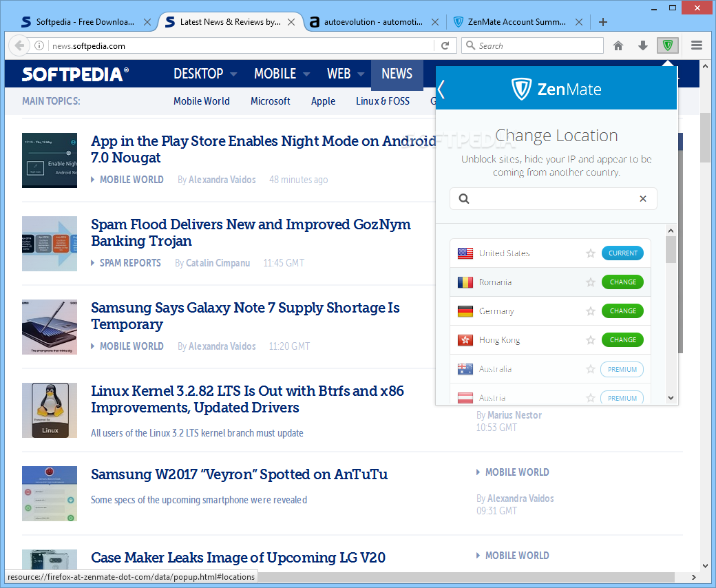Expand the WEB menu arrow
The height and width of the screenshot is (588, 716).
[361, 74]
